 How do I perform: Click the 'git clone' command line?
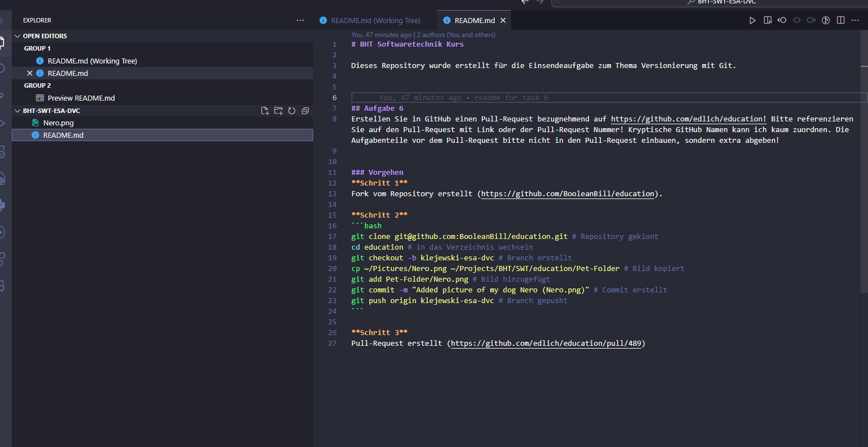pyautogui.click(x=505, y=237)
